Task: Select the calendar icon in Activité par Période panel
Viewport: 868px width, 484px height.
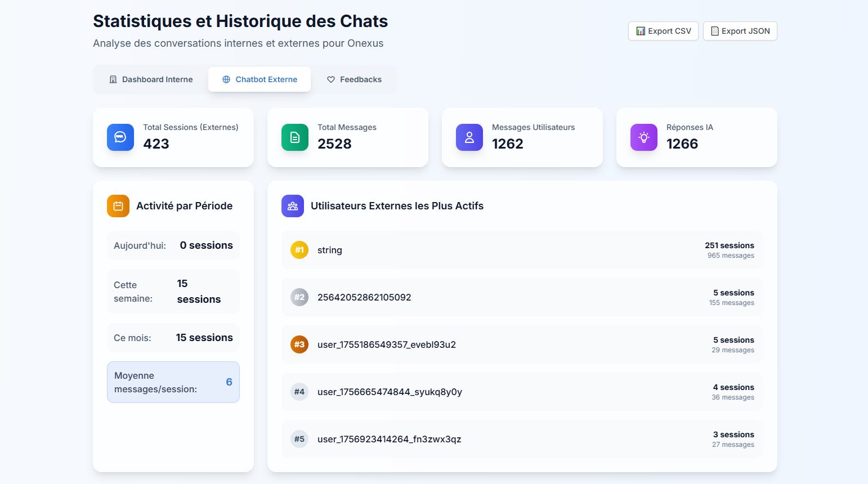Action: [x=118, y=205]
